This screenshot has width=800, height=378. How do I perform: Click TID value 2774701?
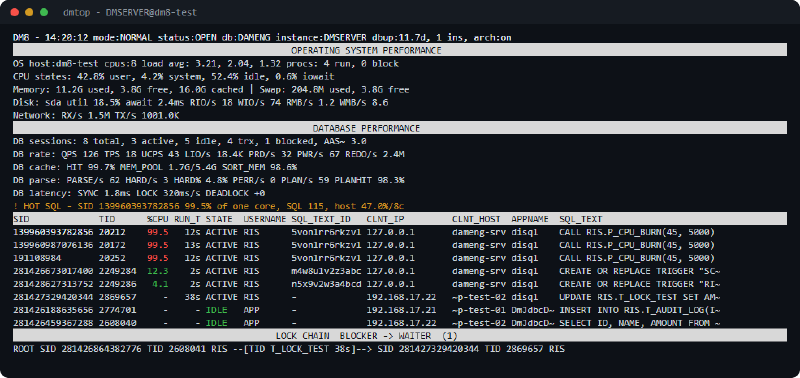[118, 310]
